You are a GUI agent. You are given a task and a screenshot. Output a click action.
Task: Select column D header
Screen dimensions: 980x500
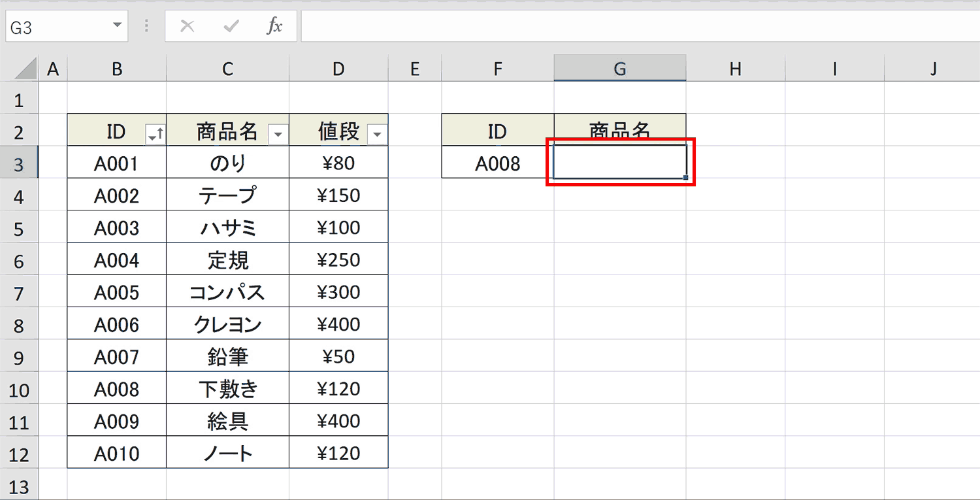pyautogui.click(x=338, y=68)
